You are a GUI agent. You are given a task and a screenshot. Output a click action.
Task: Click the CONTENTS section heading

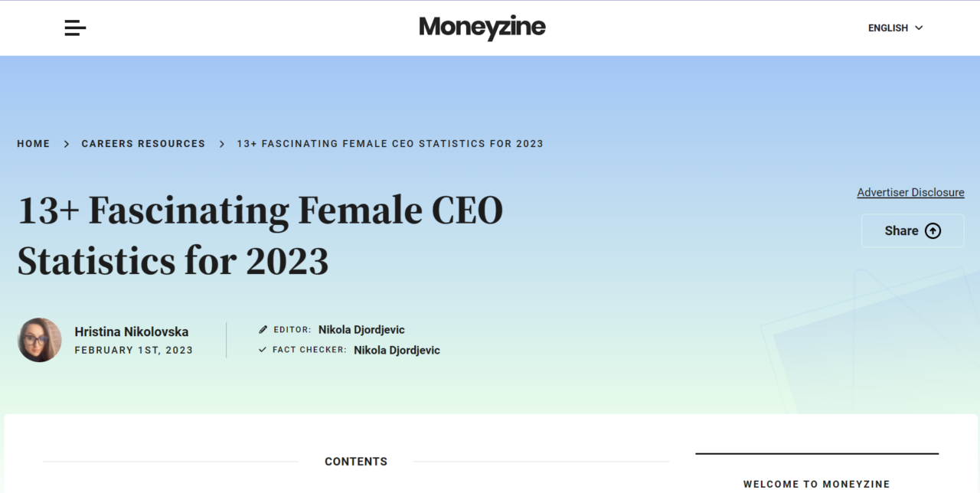tap(356, 462)
